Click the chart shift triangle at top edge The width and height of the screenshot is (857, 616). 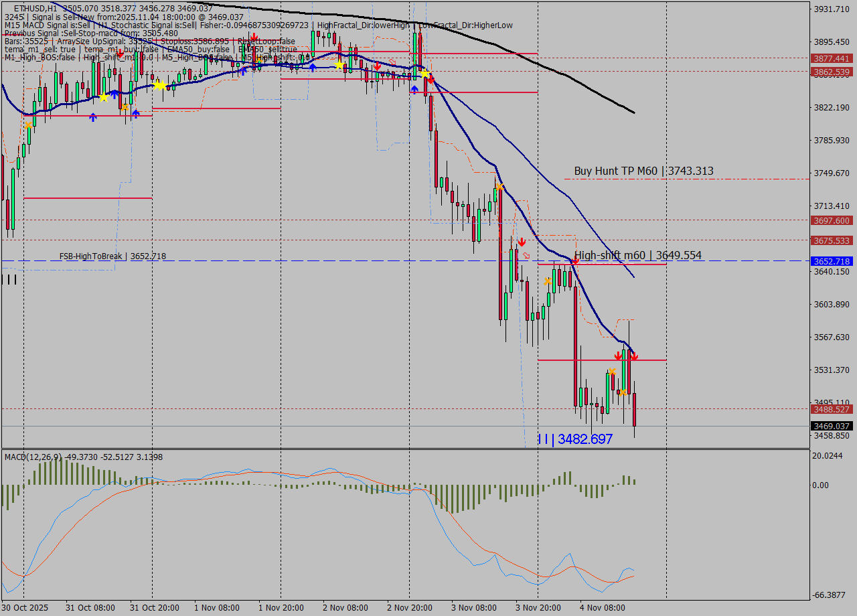(x=666, y=4)
